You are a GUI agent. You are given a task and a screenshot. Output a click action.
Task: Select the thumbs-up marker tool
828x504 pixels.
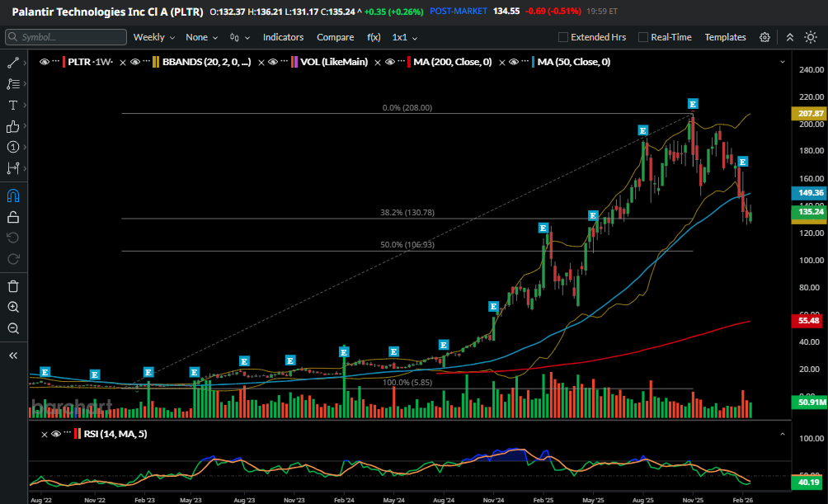[12, 126]
